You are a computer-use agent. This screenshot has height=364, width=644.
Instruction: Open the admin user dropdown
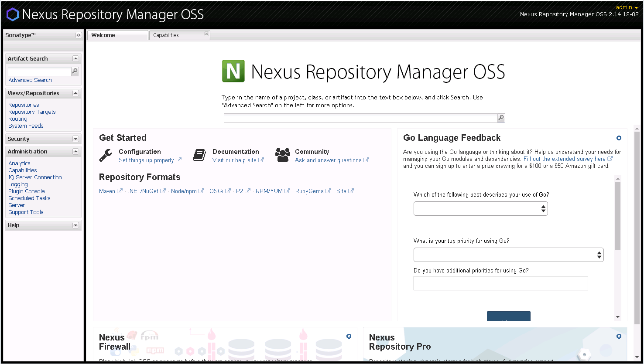627,7
